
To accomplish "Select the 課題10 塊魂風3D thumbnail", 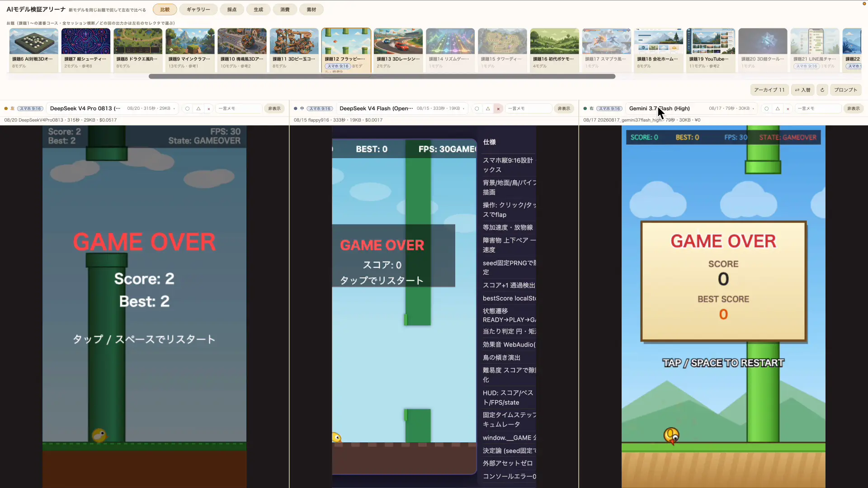I will tap(242, 50).
